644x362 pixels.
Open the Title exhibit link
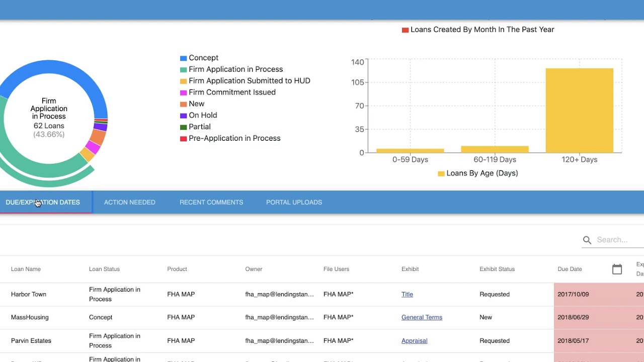[x=407, y=294]
